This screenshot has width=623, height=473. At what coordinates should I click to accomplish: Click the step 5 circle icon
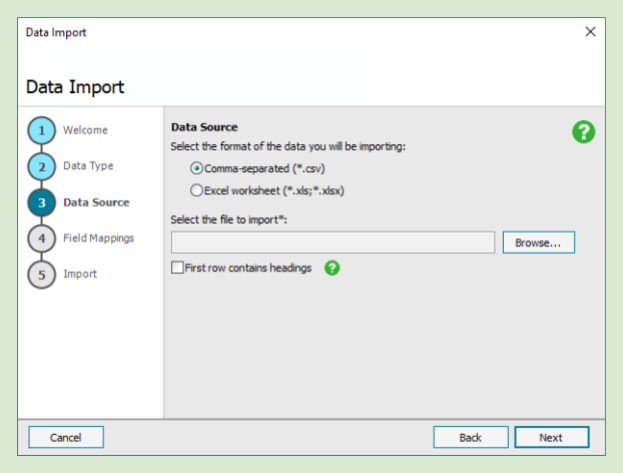[42, 275]
